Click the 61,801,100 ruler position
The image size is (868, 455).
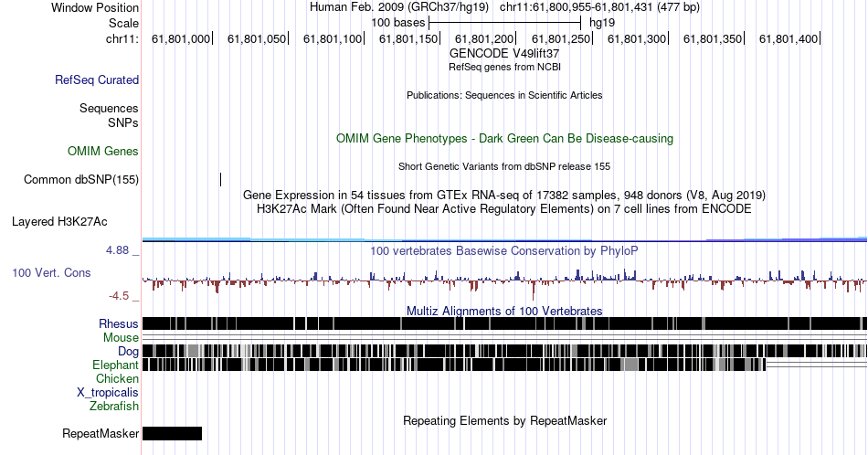pyautogui.click(x=333, y=38)
